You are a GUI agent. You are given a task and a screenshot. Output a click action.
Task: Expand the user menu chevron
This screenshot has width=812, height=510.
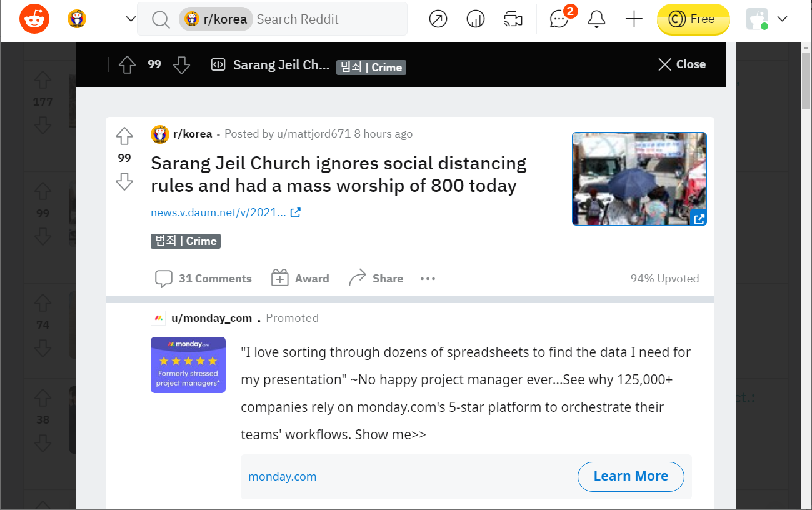782,19
